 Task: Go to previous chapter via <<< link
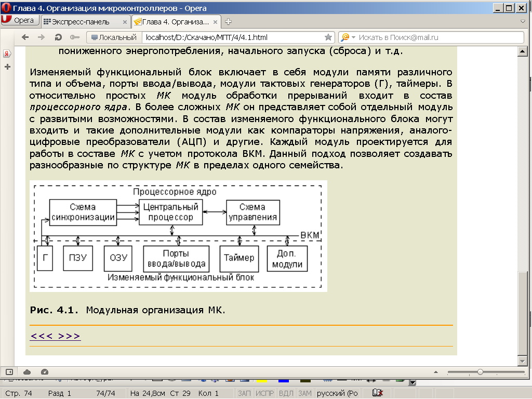click(42, 336)
